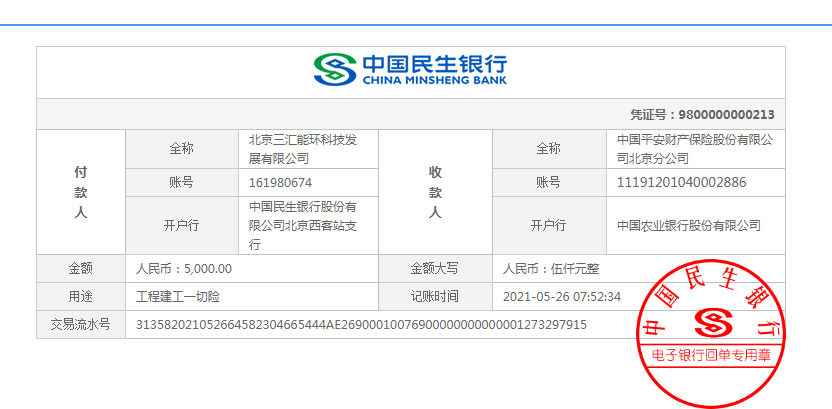Screen dimensions: 832x409
Task: Click the payee 开户行 label
Action: click(549, 226)
